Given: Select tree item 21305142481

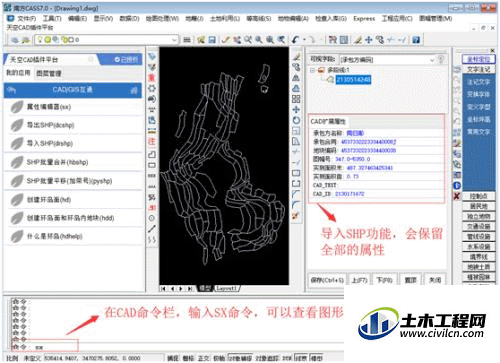Looking at the screenshot, I should tap(353, 80).
